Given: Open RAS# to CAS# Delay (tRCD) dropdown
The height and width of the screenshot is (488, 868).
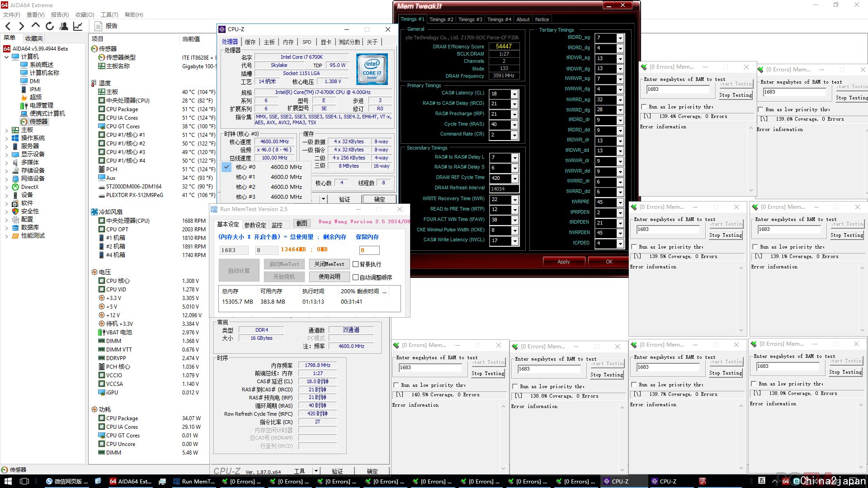Looking at the screenshot, I should coord(514,104).
